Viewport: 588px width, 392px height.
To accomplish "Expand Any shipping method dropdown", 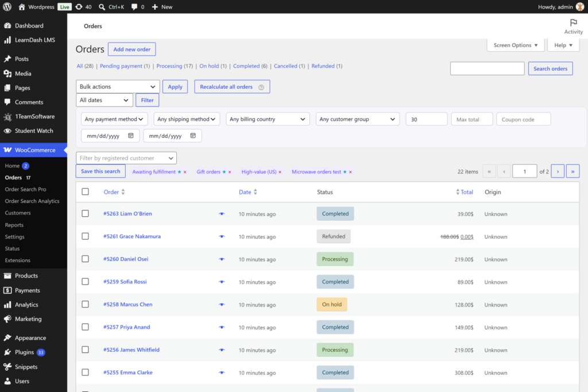I will 187,119.
